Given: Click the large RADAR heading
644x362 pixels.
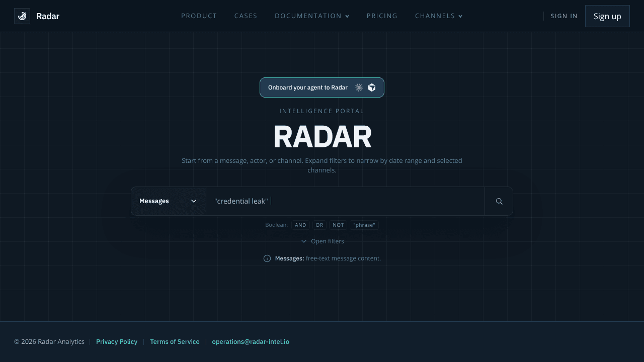Looking at the screenshot, I should tap(322, 137).
